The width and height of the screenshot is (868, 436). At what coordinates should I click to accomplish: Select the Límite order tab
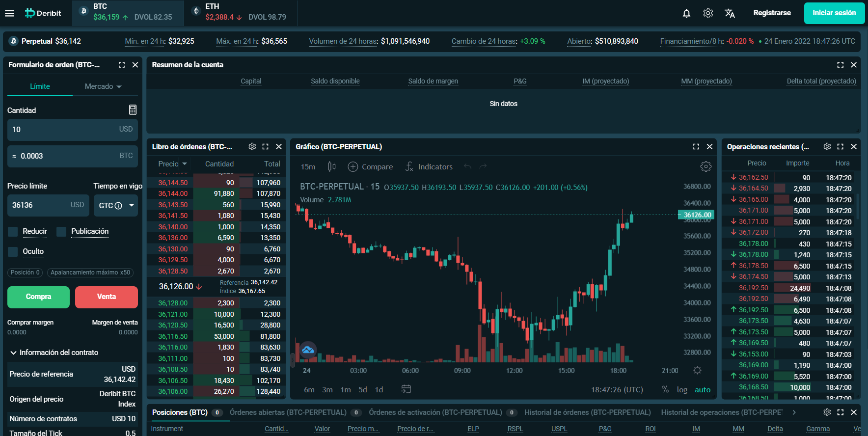coord(40,86)
